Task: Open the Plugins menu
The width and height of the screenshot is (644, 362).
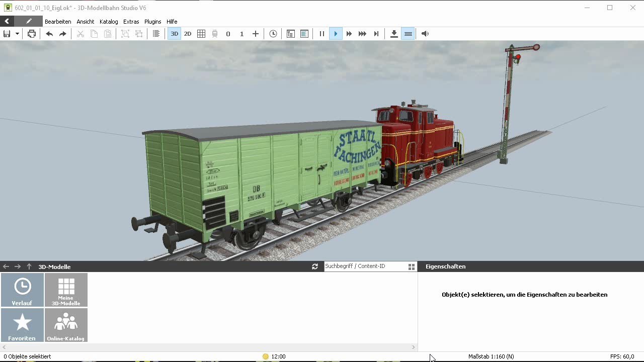Action: (153, 22)
